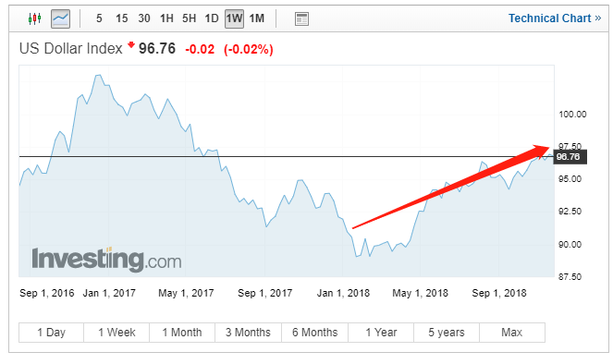
Task: Open the news table icon
Action: (301, 18)
